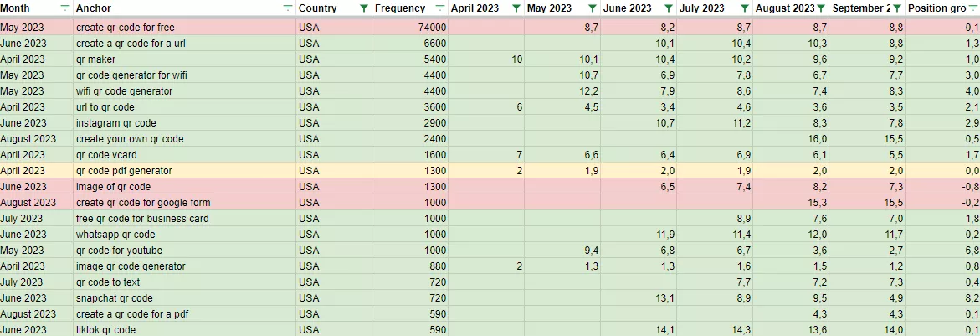Screen dimensions: 980x336
Task: Click position growth value 4,0
Action: pyautogui.click(x=943, y=91)
